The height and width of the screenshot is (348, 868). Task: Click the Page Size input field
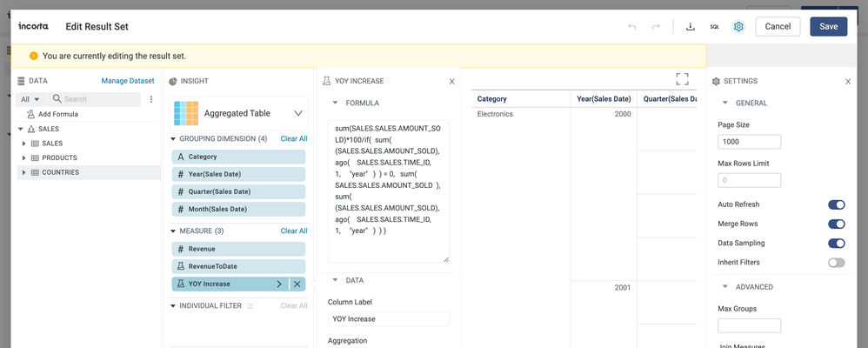[x=749, y=142]
